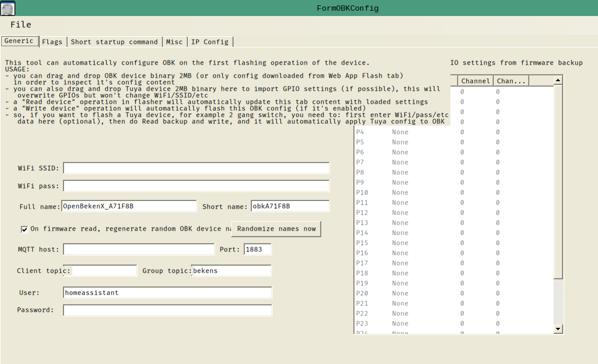Click the Full name field
598x364 pixels.
[129, 206]
